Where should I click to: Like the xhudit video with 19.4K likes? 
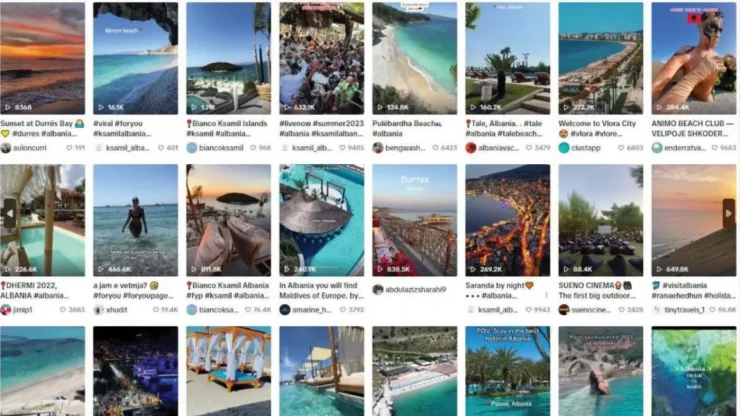point(155,310)
